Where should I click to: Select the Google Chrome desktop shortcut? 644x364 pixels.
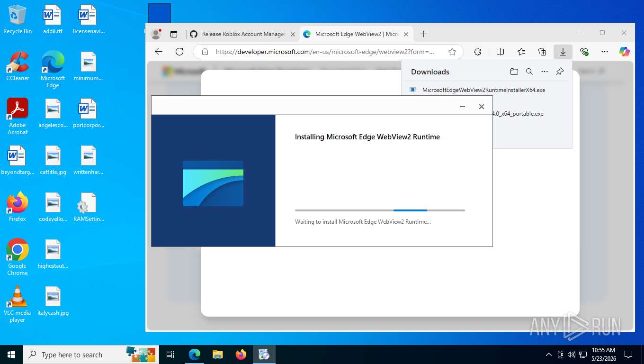point(18,257)
